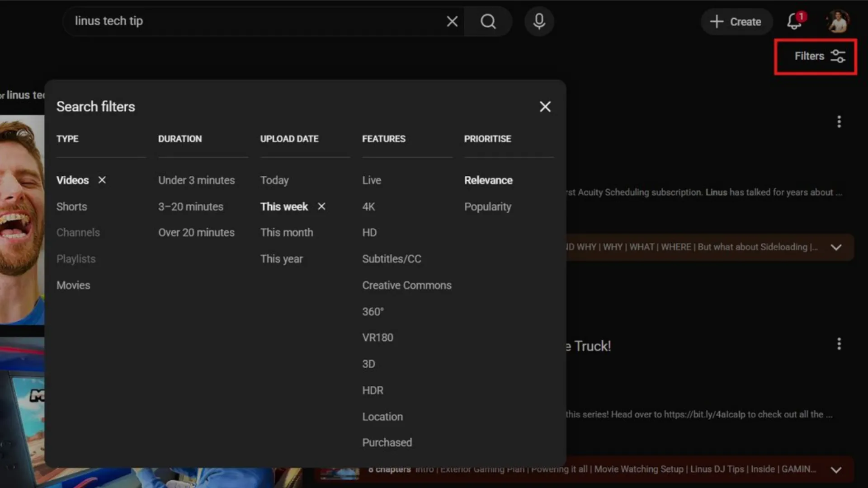
Task: Remove the This week upload filter
Action: (x=321, y=206)
